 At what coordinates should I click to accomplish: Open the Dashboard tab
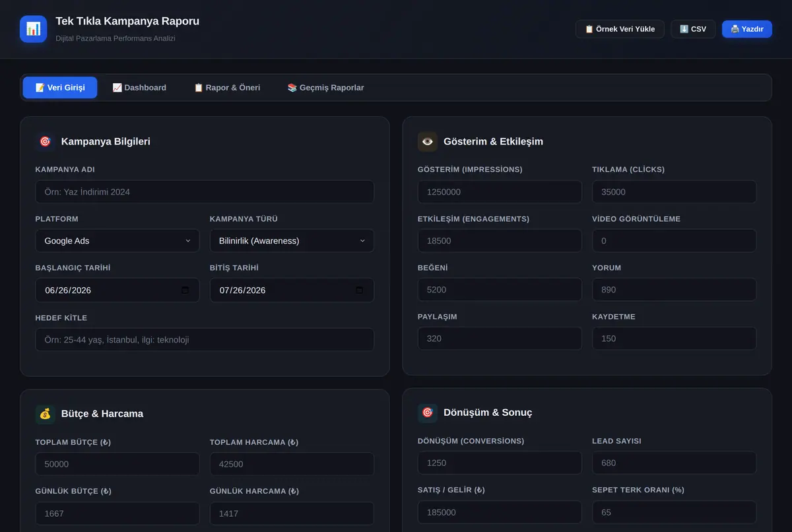coord(139,88)
